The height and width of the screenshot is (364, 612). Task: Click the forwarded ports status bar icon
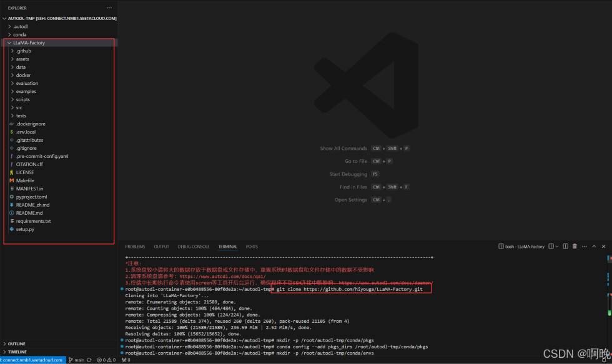(125, 360)
